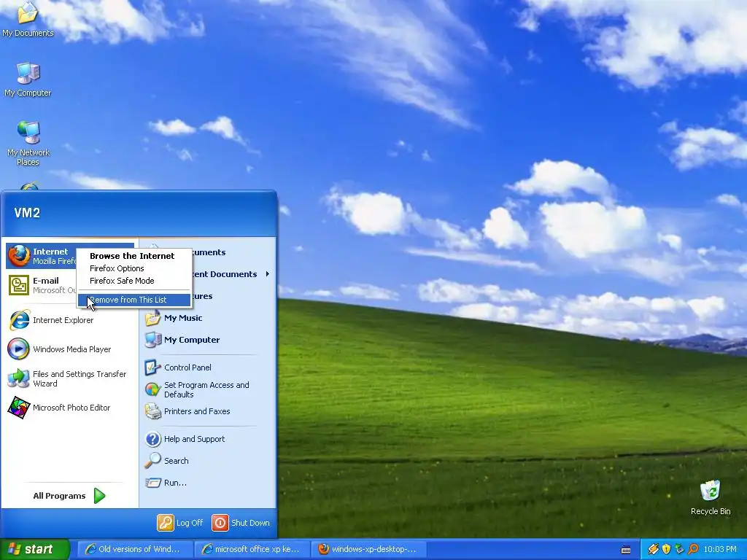747x560 pixels.
Task: Select the Recycle Bin desktop icon
Action: (x=711, y=497)
